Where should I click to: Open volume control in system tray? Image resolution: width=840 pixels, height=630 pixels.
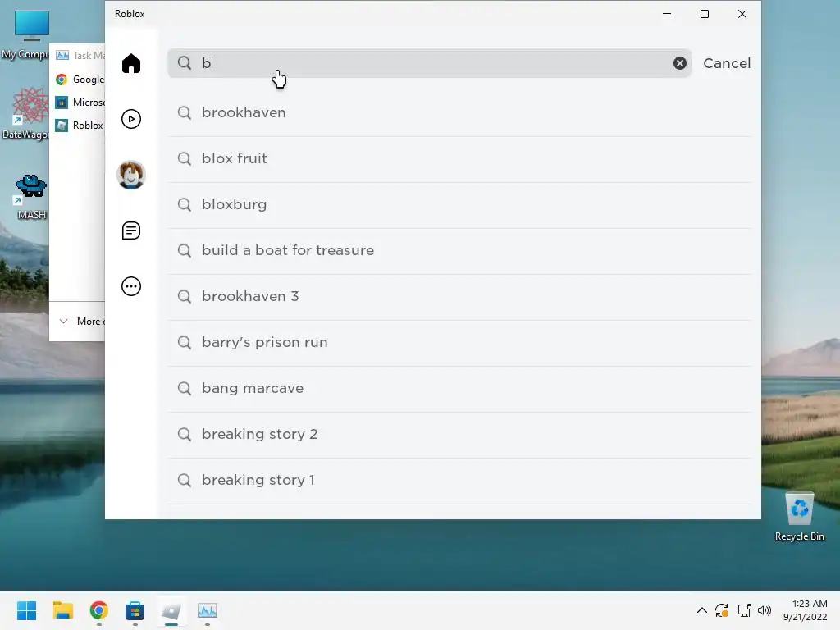pyautogui.click(x=765, y=610)
